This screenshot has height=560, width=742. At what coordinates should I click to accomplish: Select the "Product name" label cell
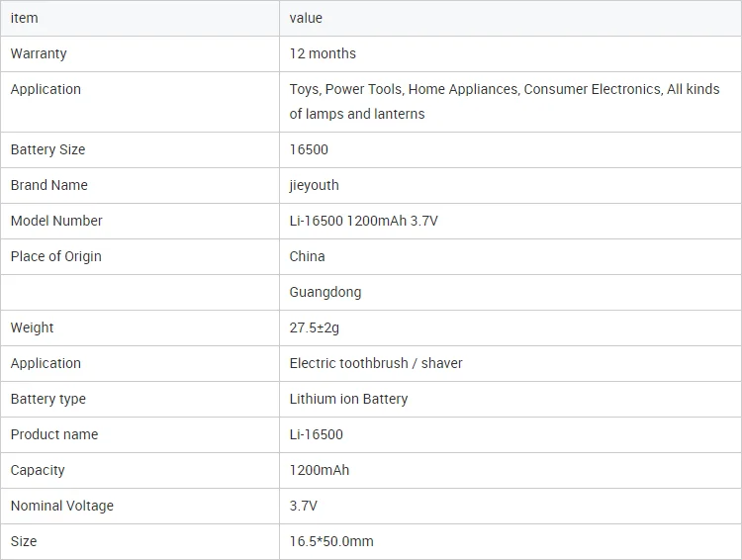(54, 434)
